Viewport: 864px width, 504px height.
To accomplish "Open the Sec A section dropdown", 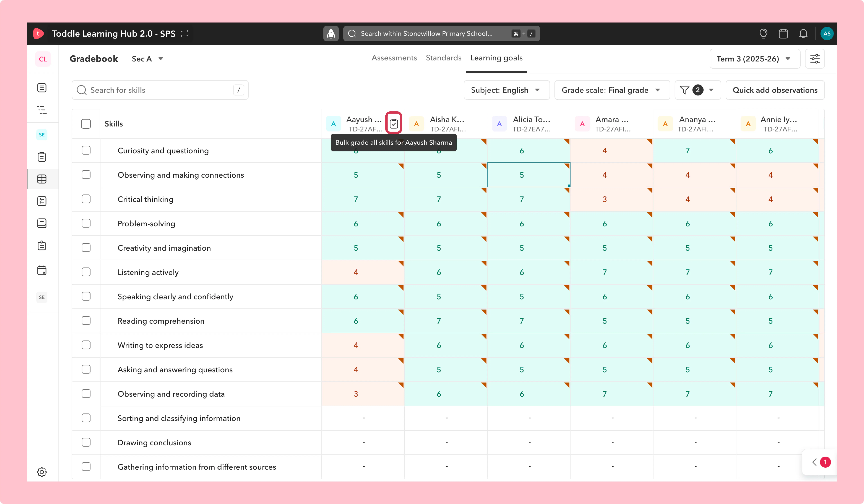I will pos(147,59).
